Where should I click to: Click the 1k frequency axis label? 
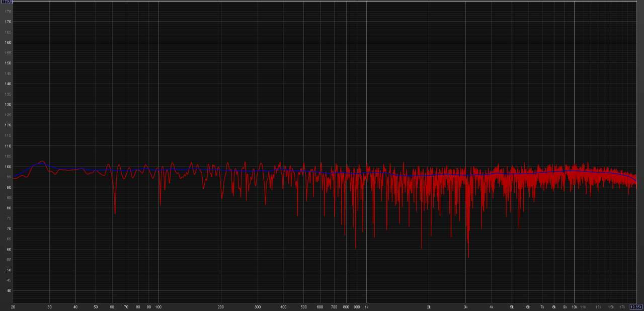click(366, 306)
